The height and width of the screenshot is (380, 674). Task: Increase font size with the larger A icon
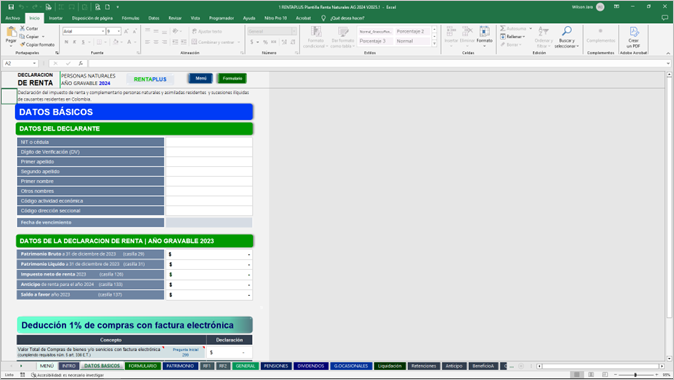126,31
